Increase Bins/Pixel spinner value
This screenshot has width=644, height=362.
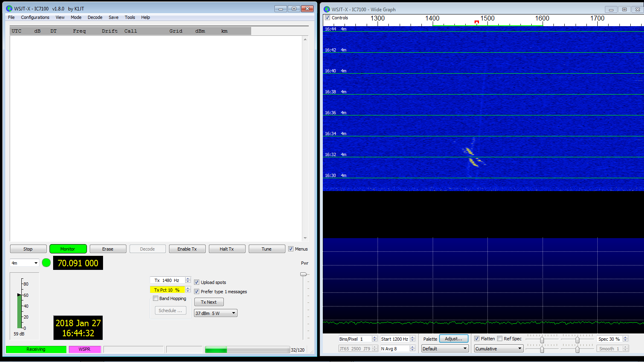coord(375,337)
